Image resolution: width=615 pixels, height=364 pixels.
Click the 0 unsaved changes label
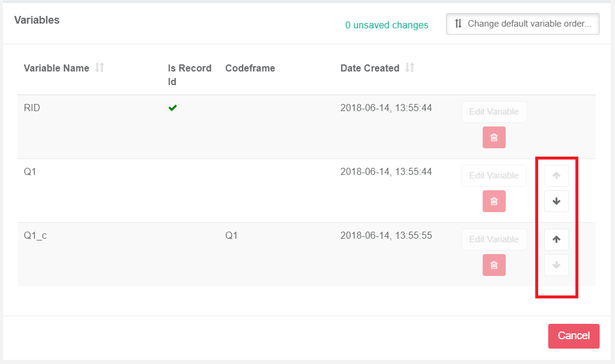click(x=386, y=25)
